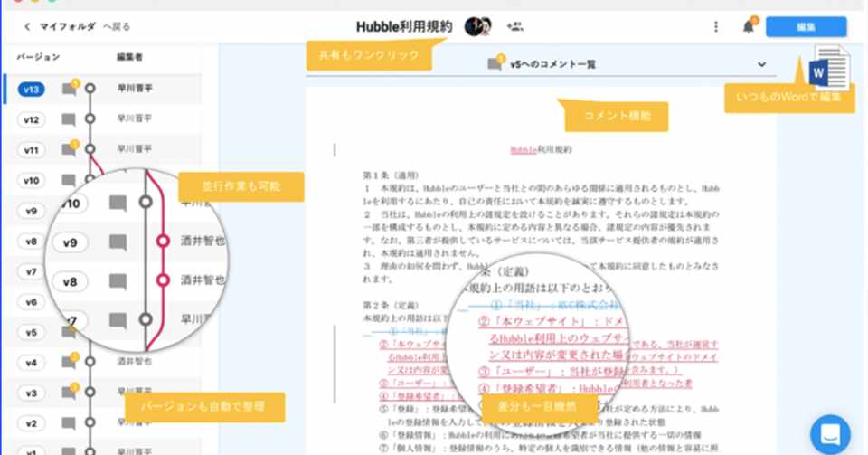This screenshot has height=455, width=868.
Task: Select version badge v13
Action: [x=31, y=90]
